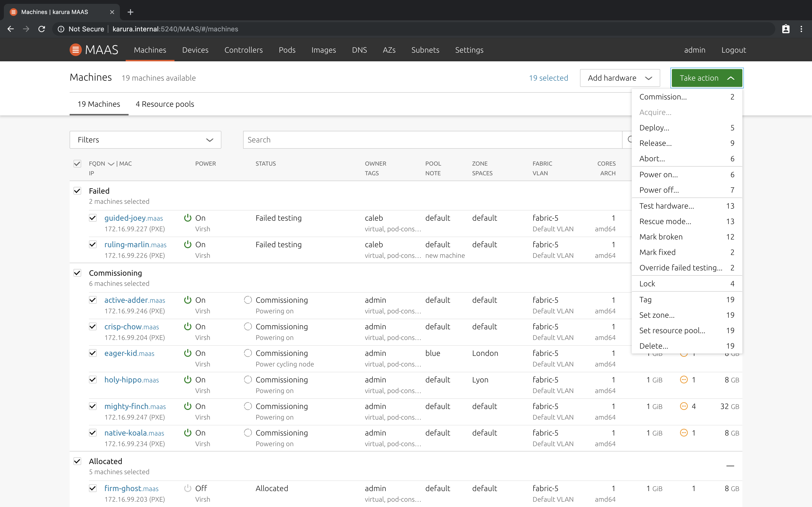This screenshot has width=812, height=507.
Task: Toggle the Commissioning group checkbox
Action: (x=77, y=273)
